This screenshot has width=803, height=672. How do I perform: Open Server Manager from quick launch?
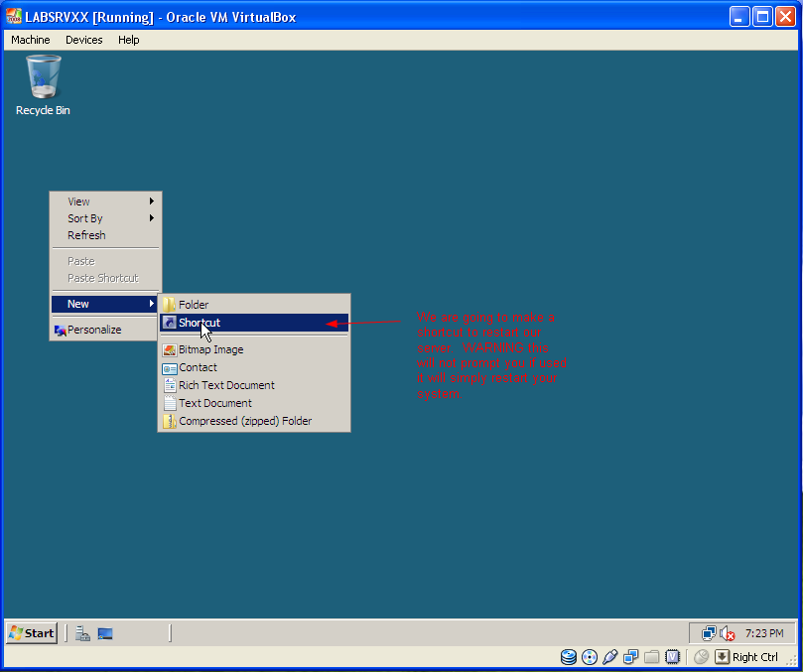pos(82,633)
